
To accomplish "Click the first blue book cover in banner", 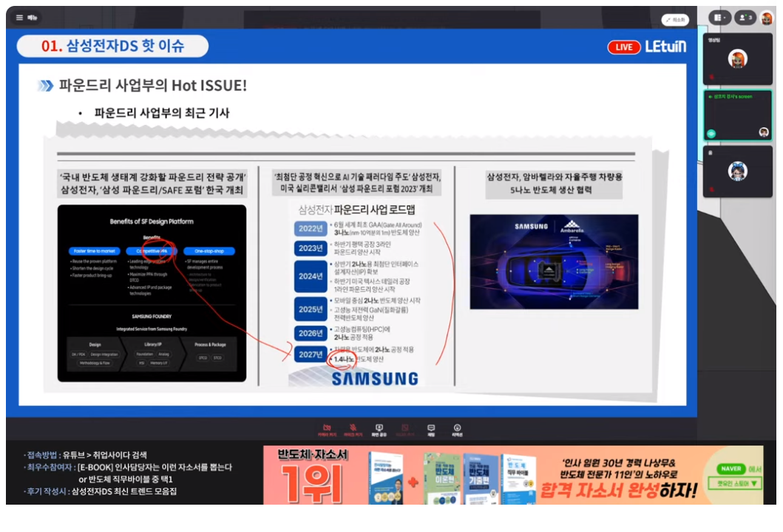I will pos(385,478).
